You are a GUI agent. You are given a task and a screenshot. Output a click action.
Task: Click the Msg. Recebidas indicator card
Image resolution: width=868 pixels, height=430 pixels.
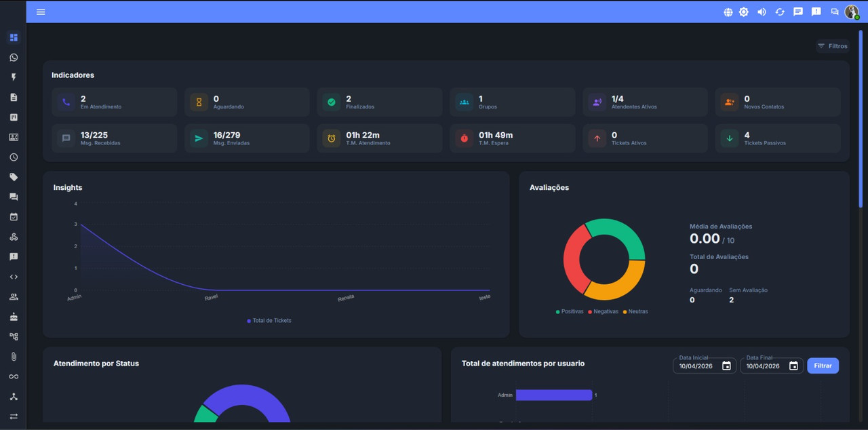(115, 138)
